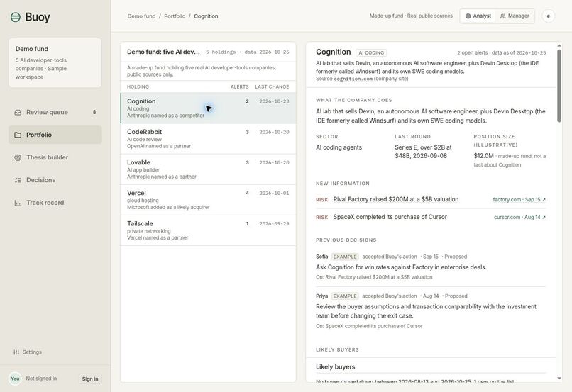Viewport: 572px width, 392px height.
Task: Click the ALERTS column header
Action: (x=240, y=86)
